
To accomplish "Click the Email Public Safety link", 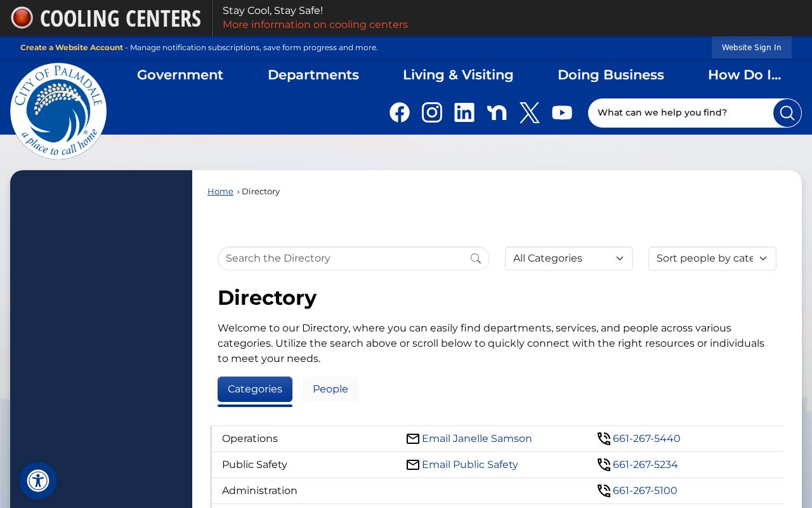I will (x=470, y=465).
